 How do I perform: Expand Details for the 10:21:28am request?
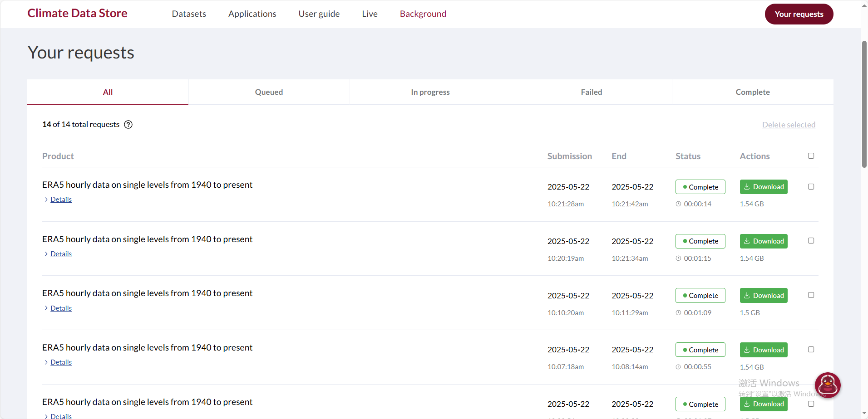[61, 200]
